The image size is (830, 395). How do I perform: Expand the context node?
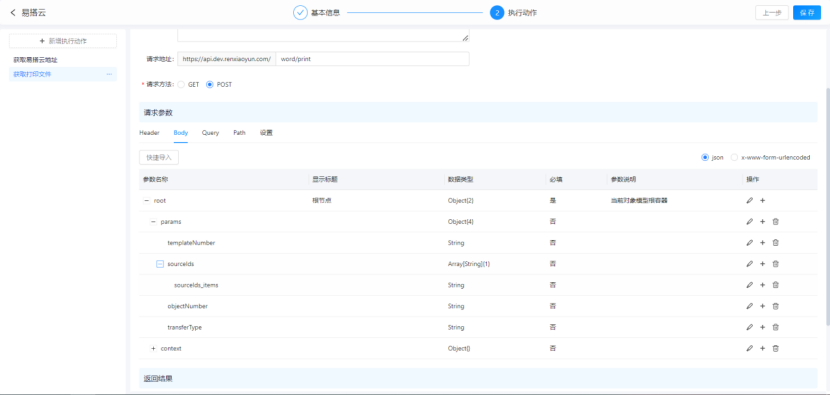(154, 348)
